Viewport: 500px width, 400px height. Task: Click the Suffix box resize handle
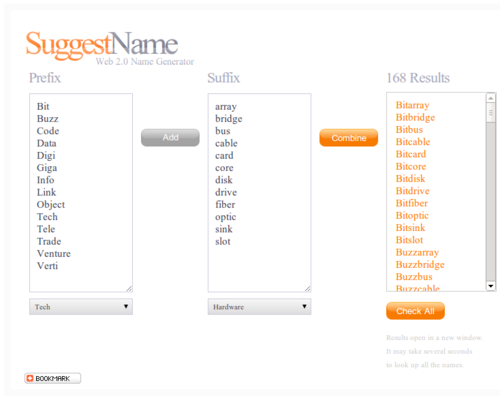(308, 289)
